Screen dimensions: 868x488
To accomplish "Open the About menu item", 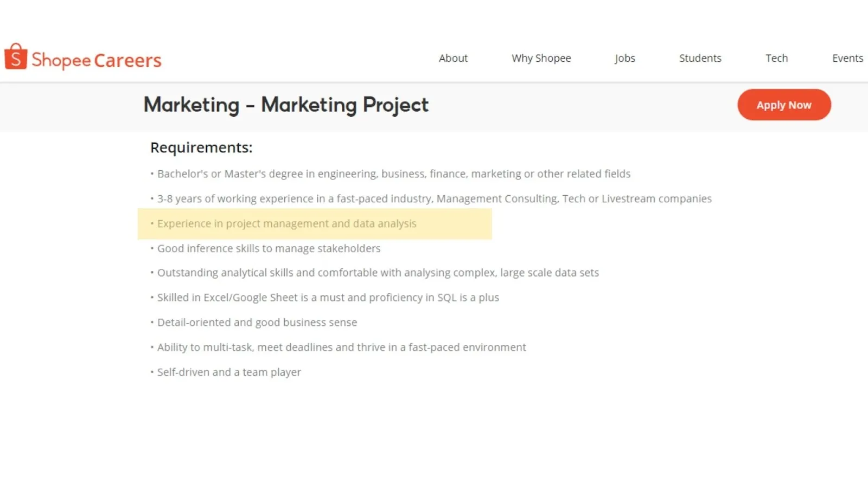I will coord(453,58).
